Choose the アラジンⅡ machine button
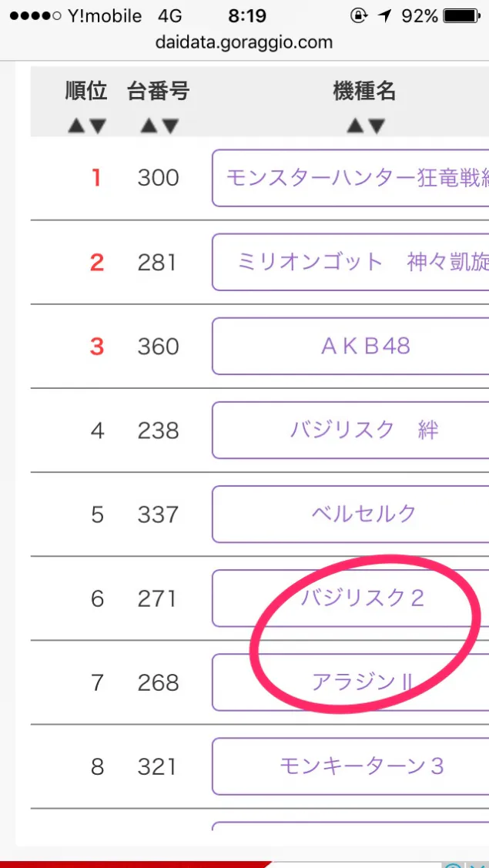 (350, 682)
